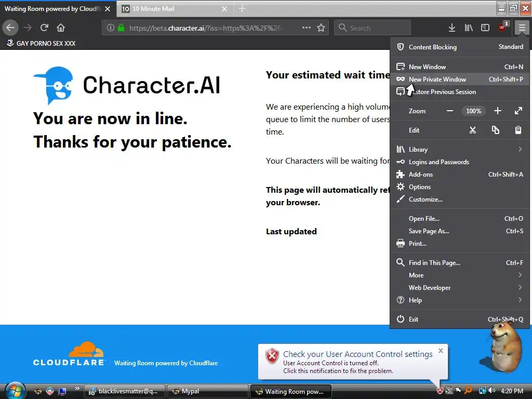
Task: Bookmark this page with the star icon
Action: [321, 28]
